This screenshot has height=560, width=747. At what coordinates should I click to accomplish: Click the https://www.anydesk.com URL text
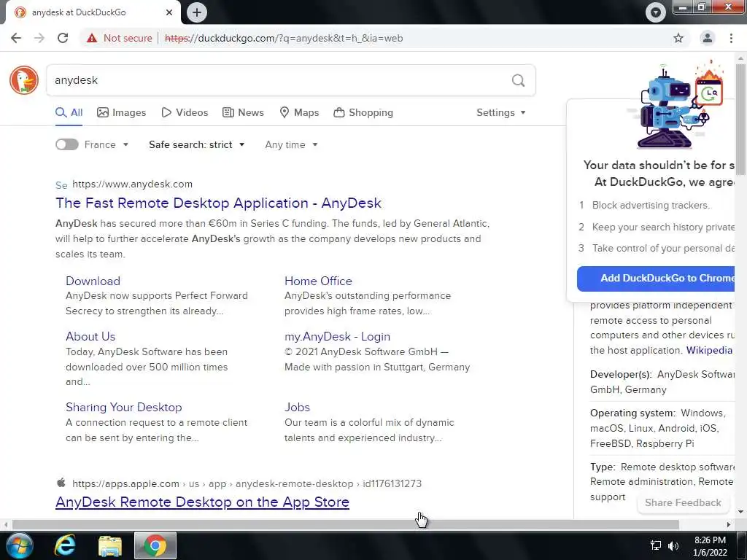(x=133, y=184)
